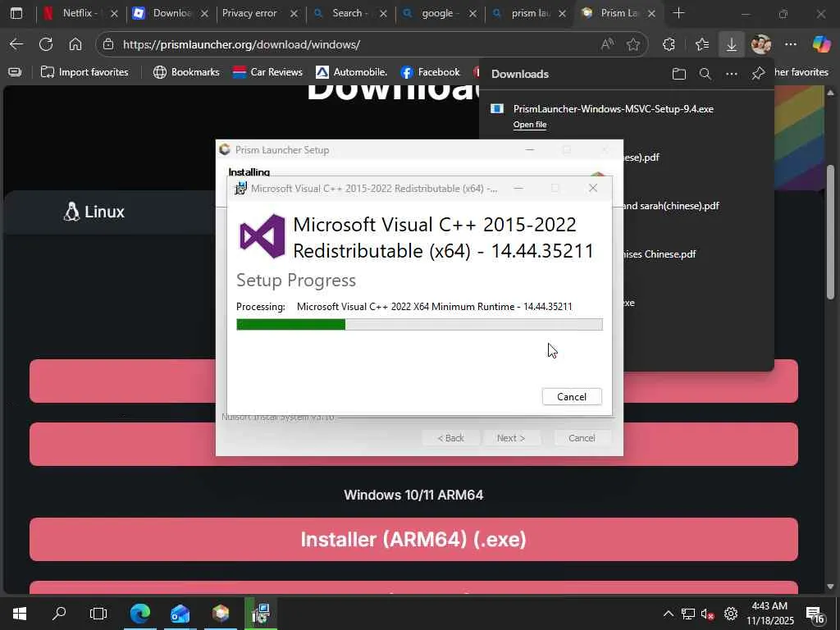Open network icon in system tray
The height and width of the screenshot is (630, 840).
(x=688, y=614)
